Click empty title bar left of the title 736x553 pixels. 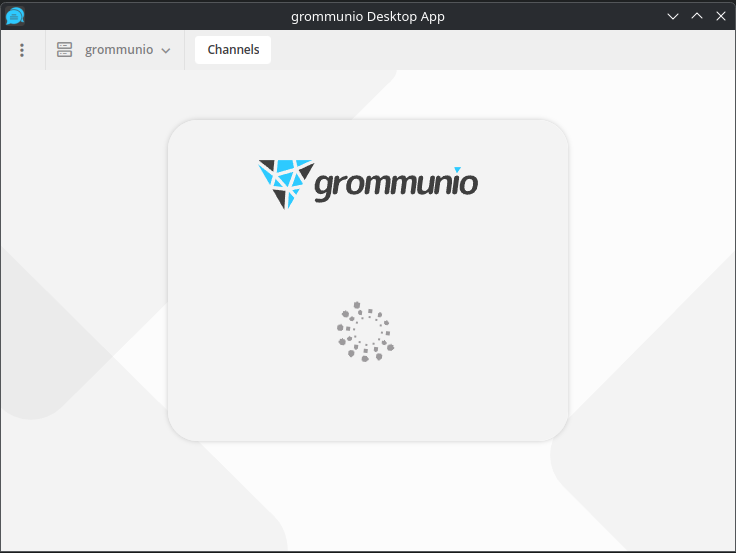point(150,16)
